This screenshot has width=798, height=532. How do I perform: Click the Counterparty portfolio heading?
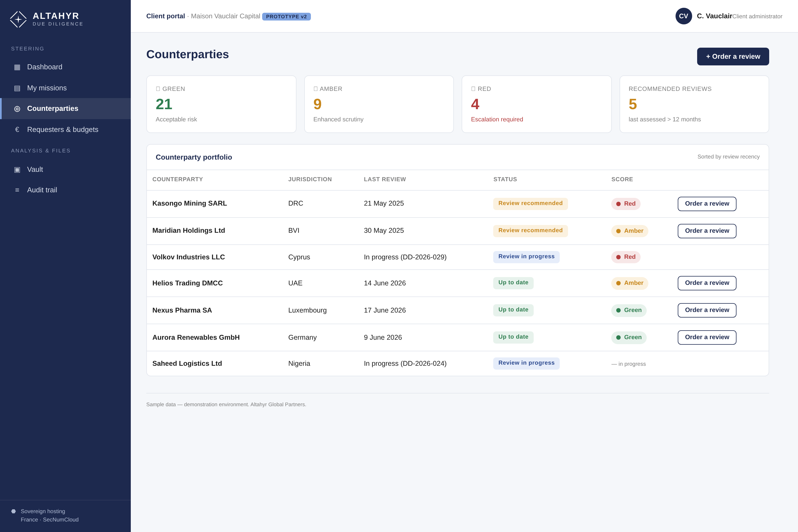click(x=194, y=157)
